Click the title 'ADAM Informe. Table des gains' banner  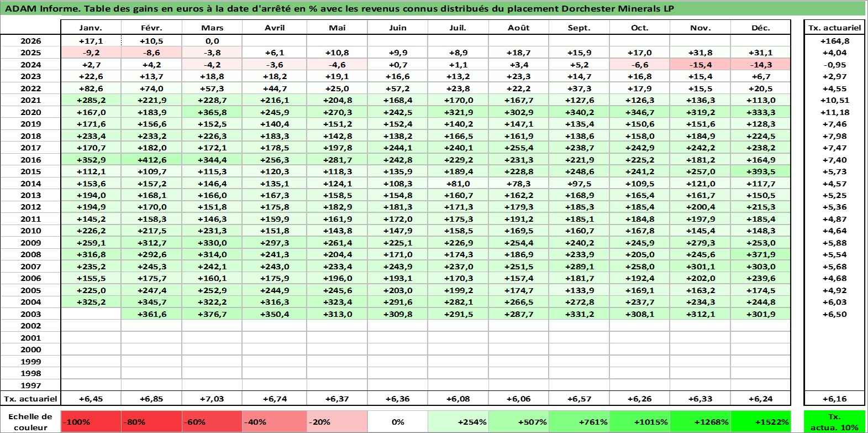tap(433, 8)
